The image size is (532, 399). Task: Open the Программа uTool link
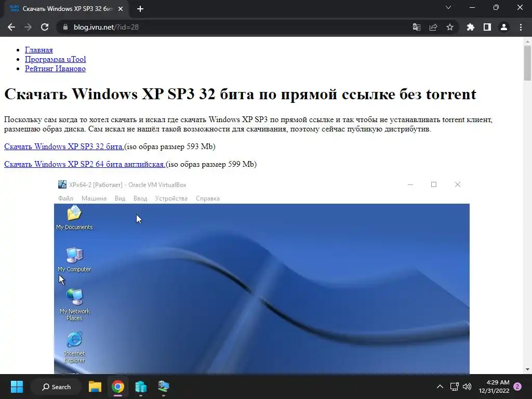55,59
